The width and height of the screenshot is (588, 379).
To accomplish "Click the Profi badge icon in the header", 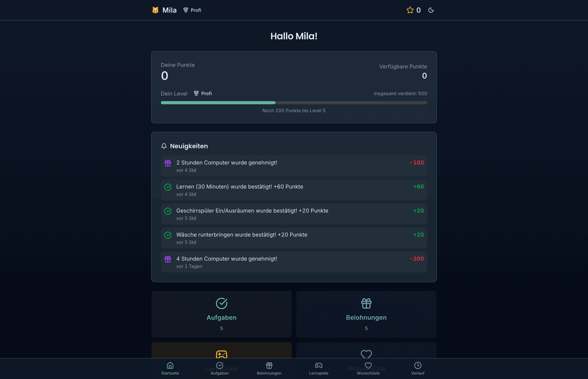I will [x=186, y=10].
